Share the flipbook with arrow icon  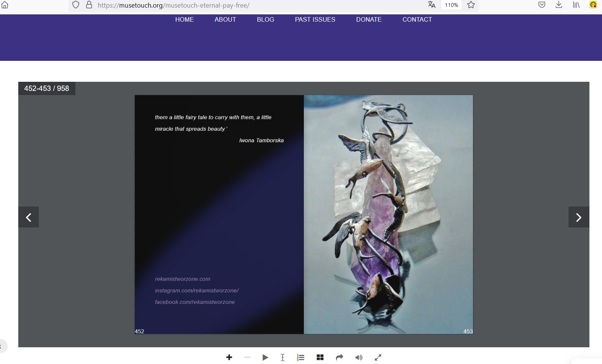pyautogui.click(x=339, y=357)
